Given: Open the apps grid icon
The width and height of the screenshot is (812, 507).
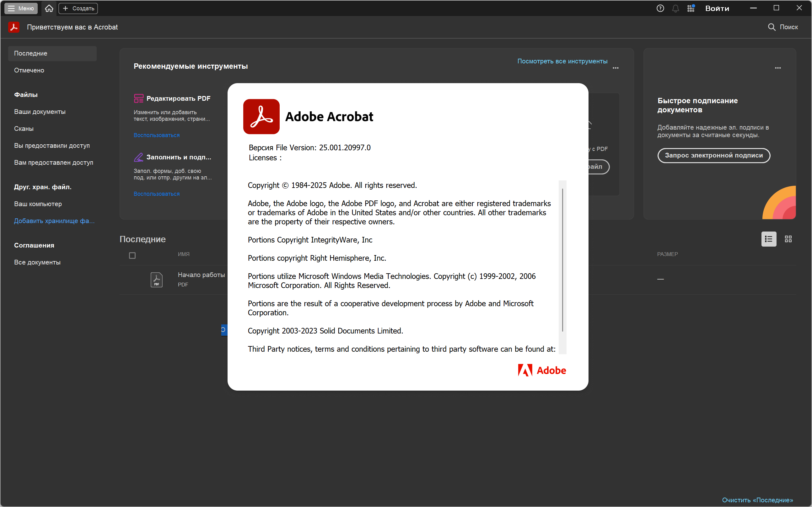Looking at the screenshot, I should click(x=691, y=8).
